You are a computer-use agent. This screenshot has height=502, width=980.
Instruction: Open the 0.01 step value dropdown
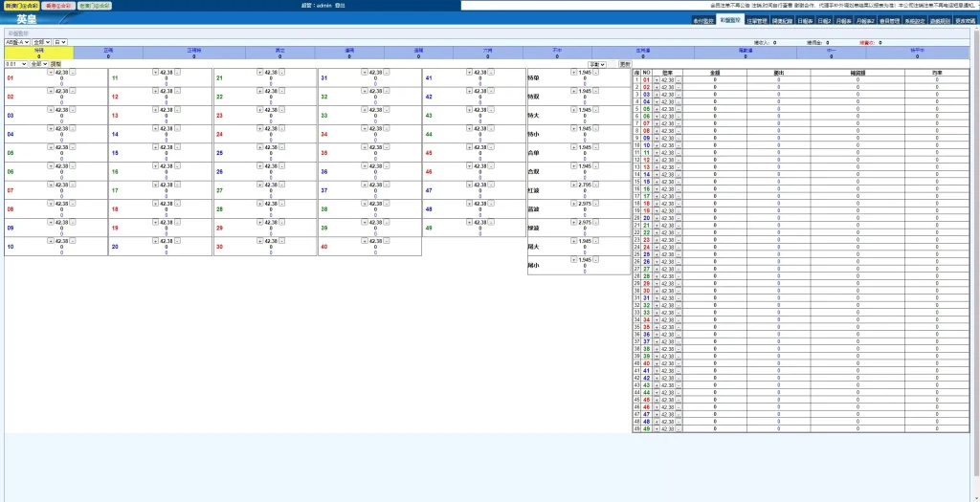16,64
